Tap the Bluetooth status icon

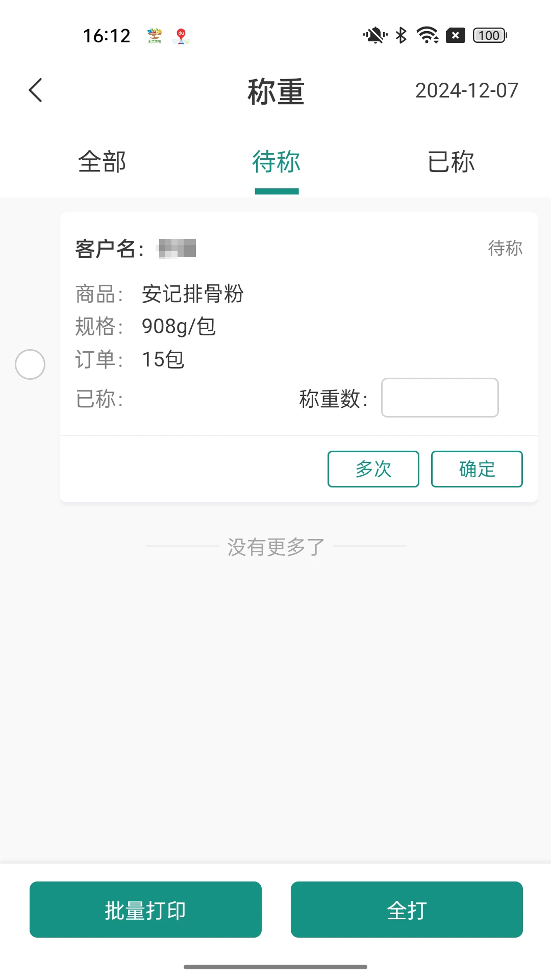[402, 36]
